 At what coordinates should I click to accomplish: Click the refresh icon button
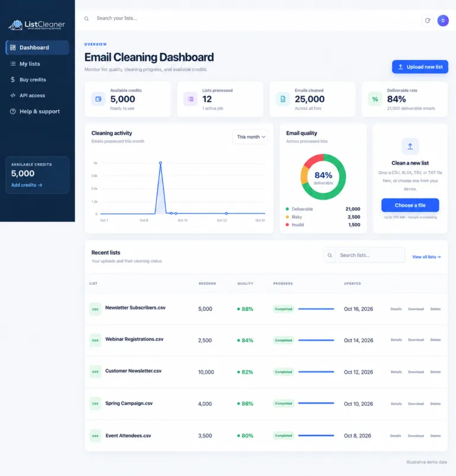click(427, 20)
